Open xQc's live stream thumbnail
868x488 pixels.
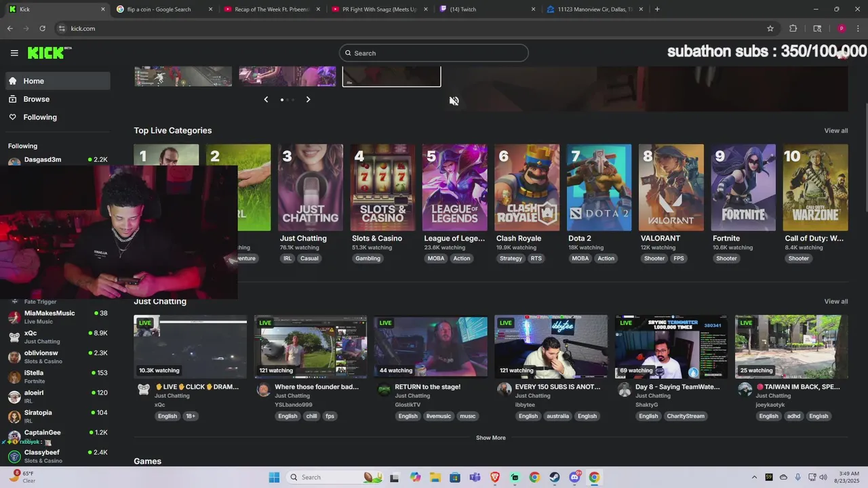[x=191, y=346]
